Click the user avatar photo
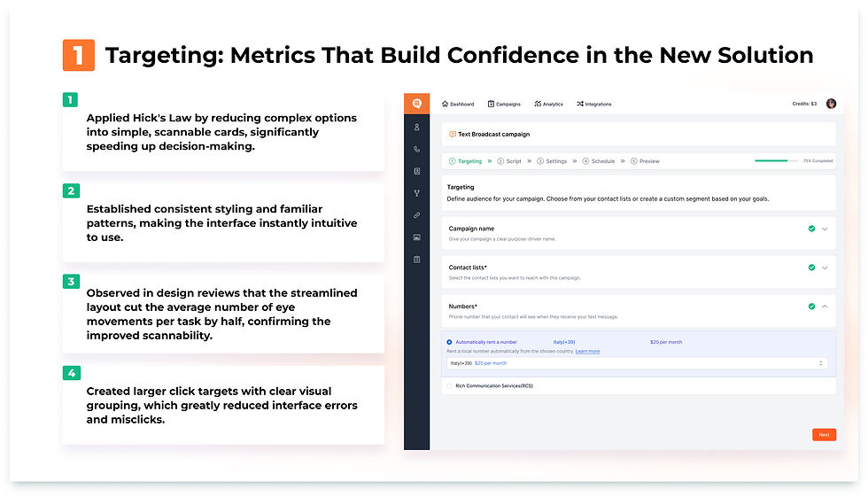The width and height of the screenshot is (868, 497). [831, 104]
